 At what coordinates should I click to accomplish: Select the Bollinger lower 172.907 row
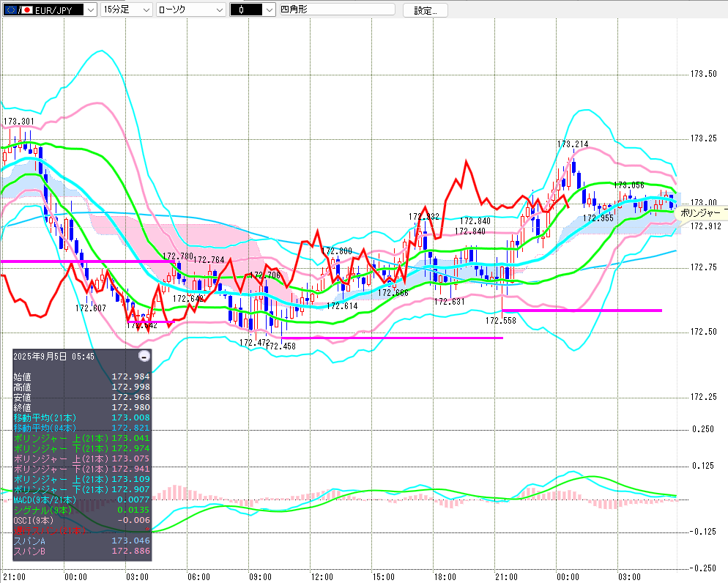[82, 489]
